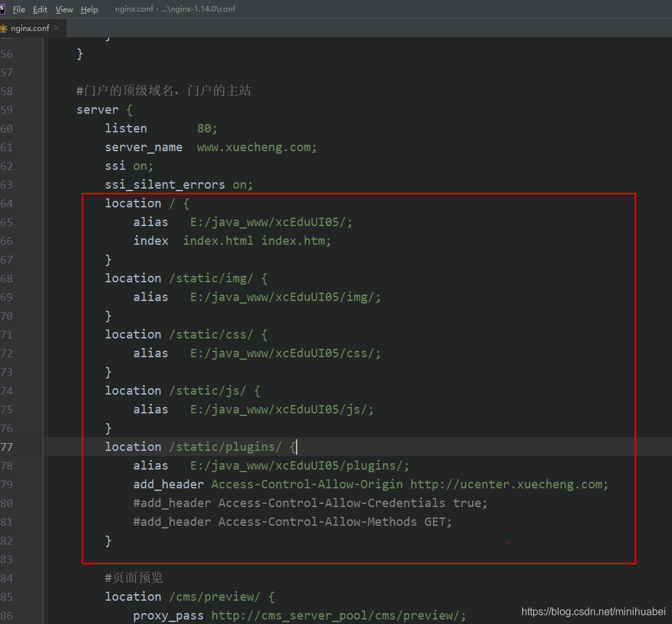Click 'location /static/js/' line
The height and width of the screenshot is (624, 672).
click(183, 391)
